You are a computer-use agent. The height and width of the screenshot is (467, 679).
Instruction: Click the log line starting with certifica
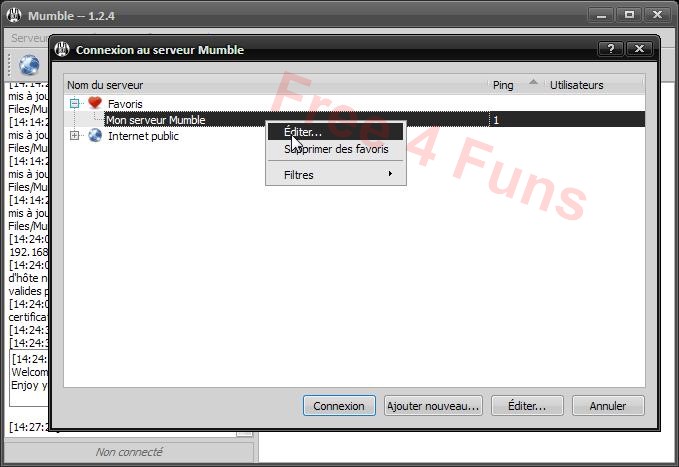(x=29, y=317)
